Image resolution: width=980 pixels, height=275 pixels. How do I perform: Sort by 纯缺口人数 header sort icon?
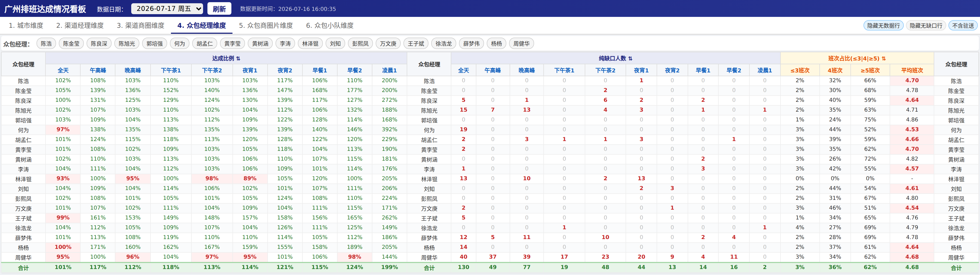click(630, 59)
